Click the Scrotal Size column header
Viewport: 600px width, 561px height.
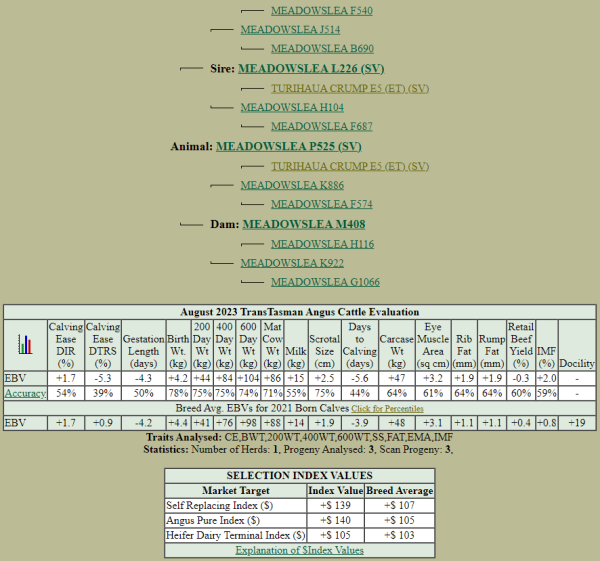pos(324,345)
